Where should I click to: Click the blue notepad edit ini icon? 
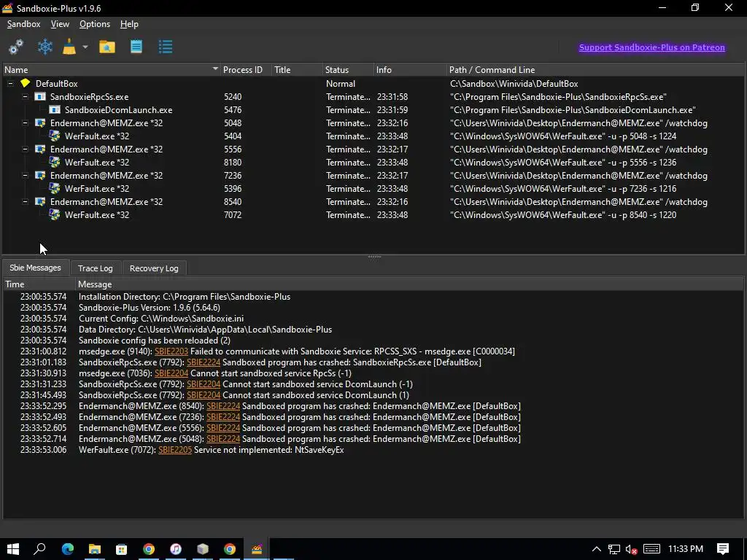pyautogui.click(x=136, y=47)
